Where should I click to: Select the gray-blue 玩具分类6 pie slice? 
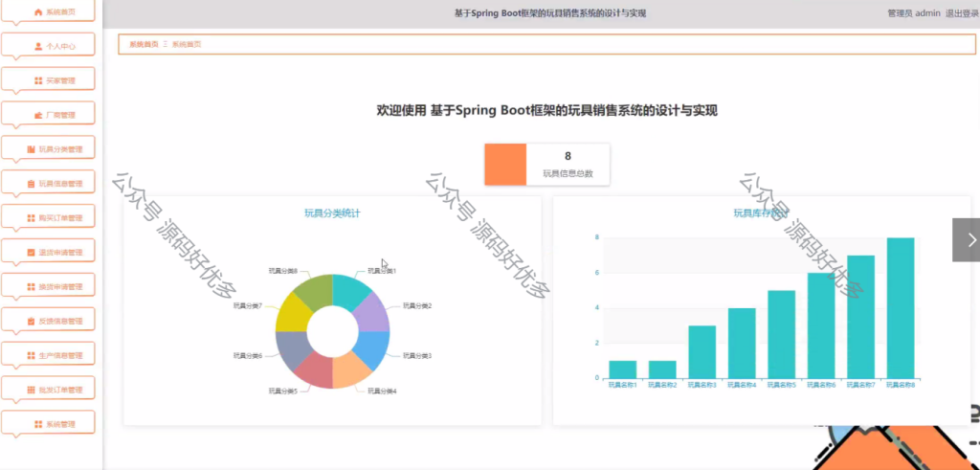tap(291, 348)
